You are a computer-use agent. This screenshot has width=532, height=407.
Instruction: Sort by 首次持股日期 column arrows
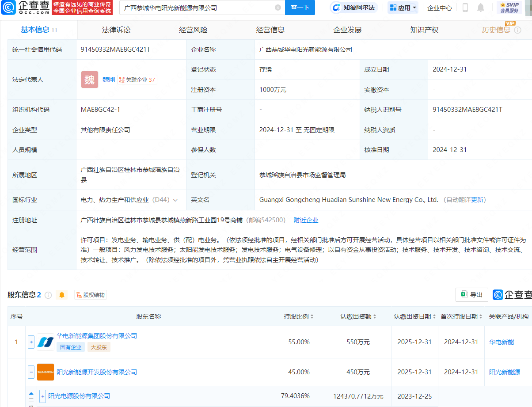coord(481,316)
